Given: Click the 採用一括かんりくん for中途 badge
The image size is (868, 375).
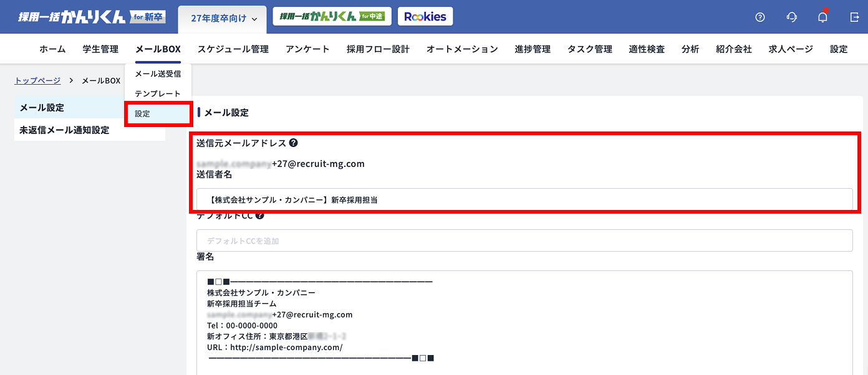Looking at the screenshot, I should (332, 17).
